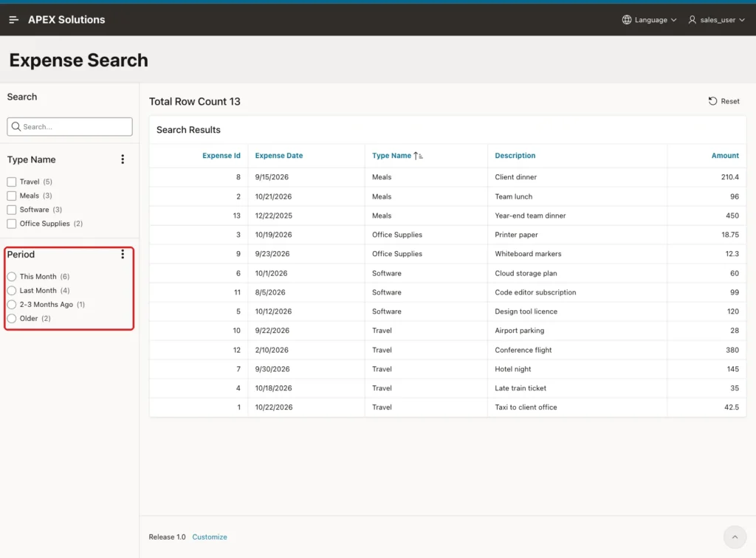
Task: Select the Last Month radio option
Action: tap(12, 291)
